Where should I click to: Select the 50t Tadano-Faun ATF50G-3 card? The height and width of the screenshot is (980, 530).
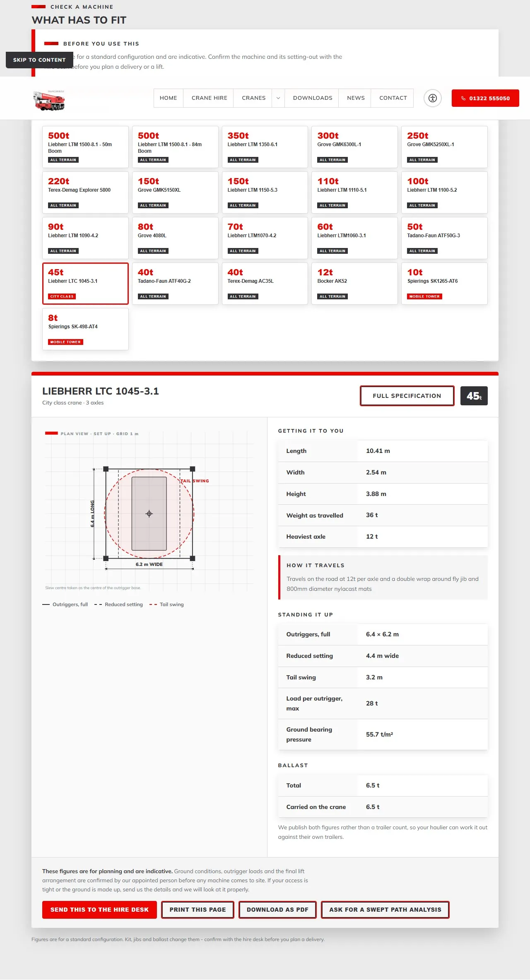click(444, 238)
